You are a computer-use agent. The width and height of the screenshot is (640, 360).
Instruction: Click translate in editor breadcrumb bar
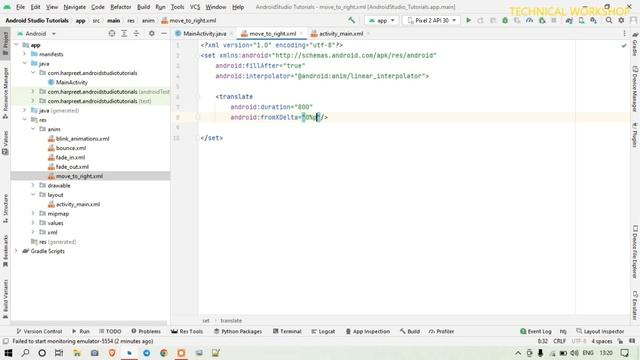(231, 321)
